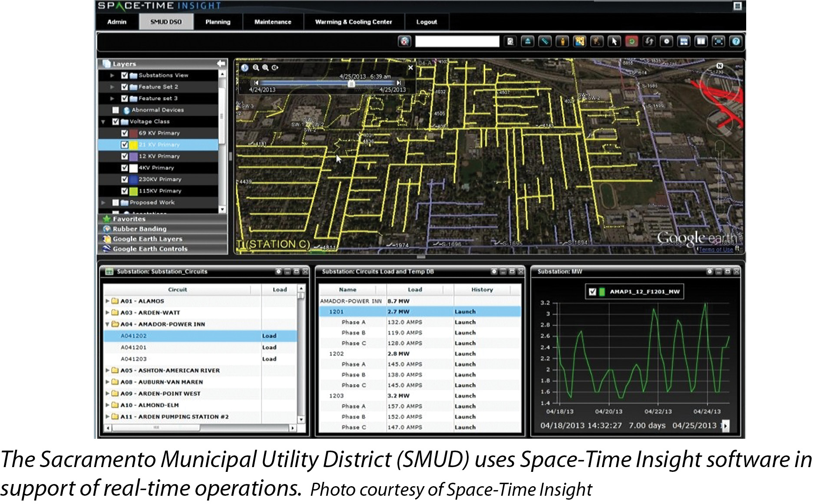
Task: Switch to Warming & Cooling Center tab
Action: click(353, 22)
